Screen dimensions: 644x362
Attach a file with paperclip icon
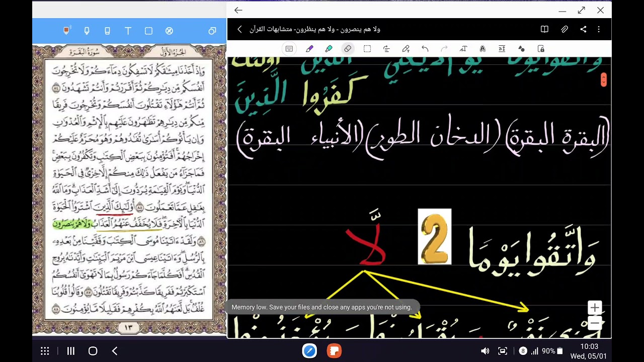(x=565, y=30)
